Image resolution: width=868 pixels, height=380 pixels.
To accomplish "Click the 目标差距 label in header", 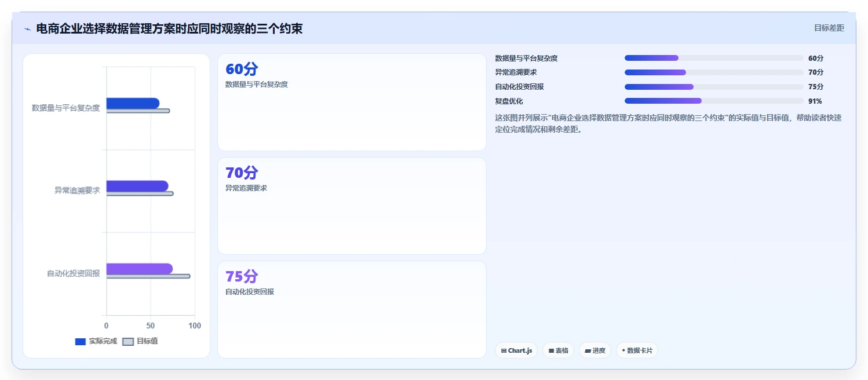I will 829,28.
